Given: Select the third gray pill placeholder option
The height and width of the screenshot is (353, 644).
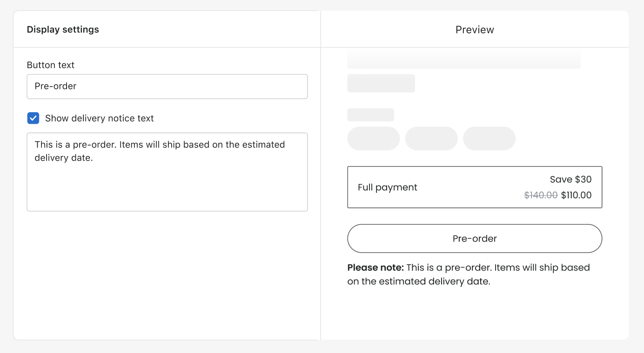Looking at the screenshot, I should pyautogui.click(x=489, y=138).
